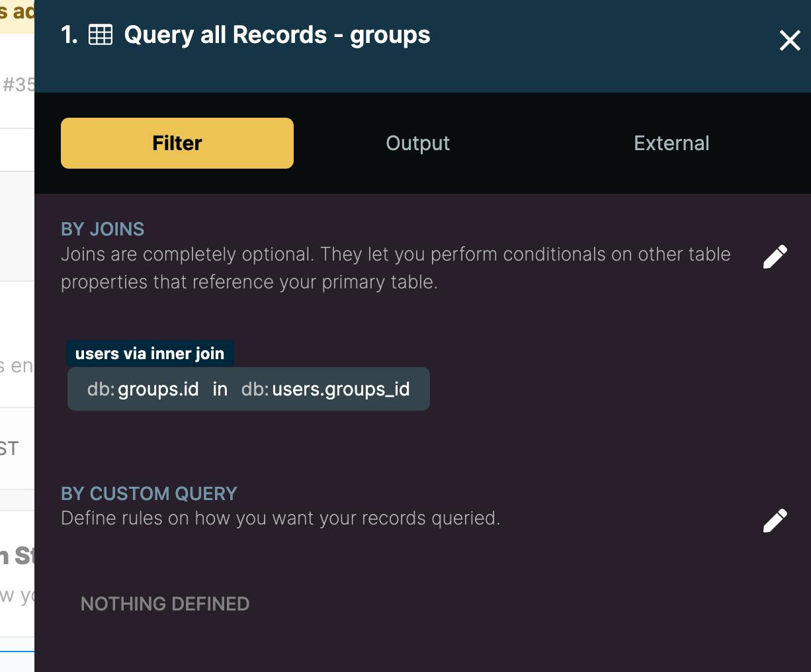
Task: Click the db:users.groups_id operand
Action: point(325,389)
